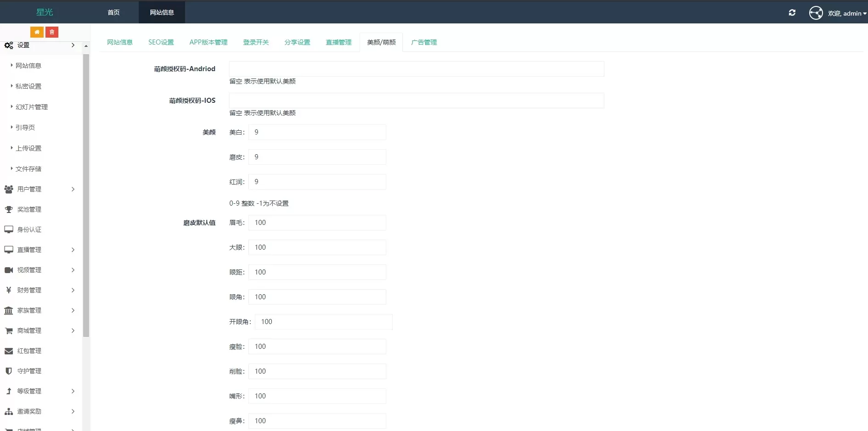Open 红包管理 envelope menu item
The image size is (868, 431).
[x=29, y=351]
